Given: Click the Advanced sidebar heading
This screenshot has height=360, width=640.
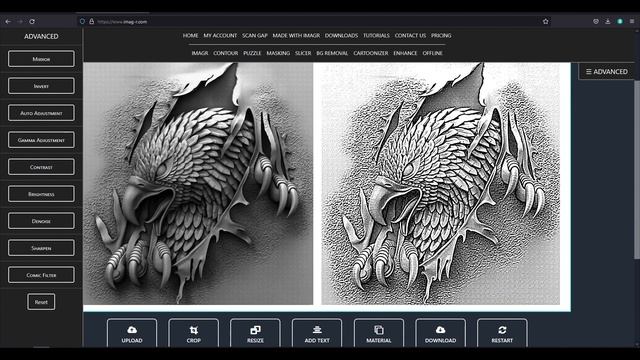Looking at the screenshot, I should point(41,36).
